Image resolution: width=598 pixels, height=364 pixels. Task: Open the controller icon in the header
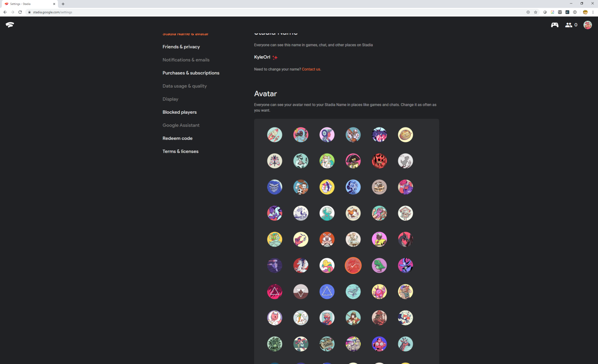(x=554, y=25)
